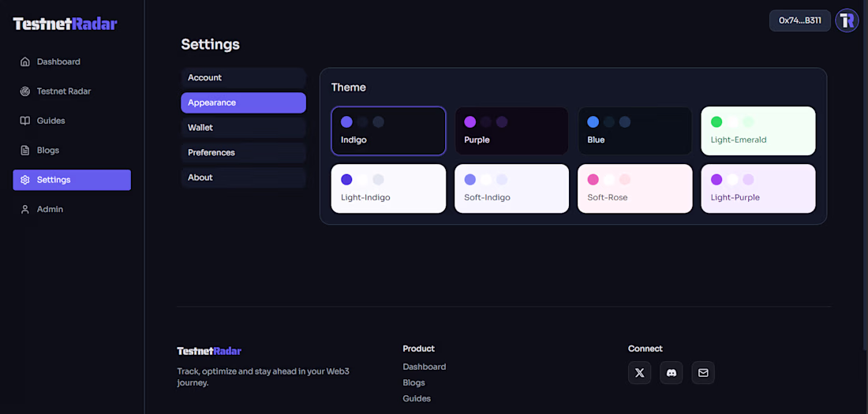Screen dimensions: 868x414
Task: Select the Indigo theme card
Action: 388,131
